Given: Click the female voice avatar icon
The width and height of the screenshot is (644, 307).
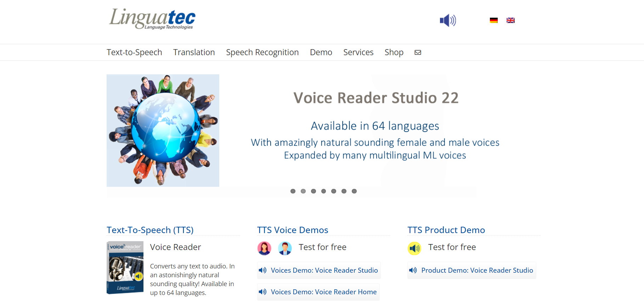Looking at the screenshot, I should tap(264, 248).
